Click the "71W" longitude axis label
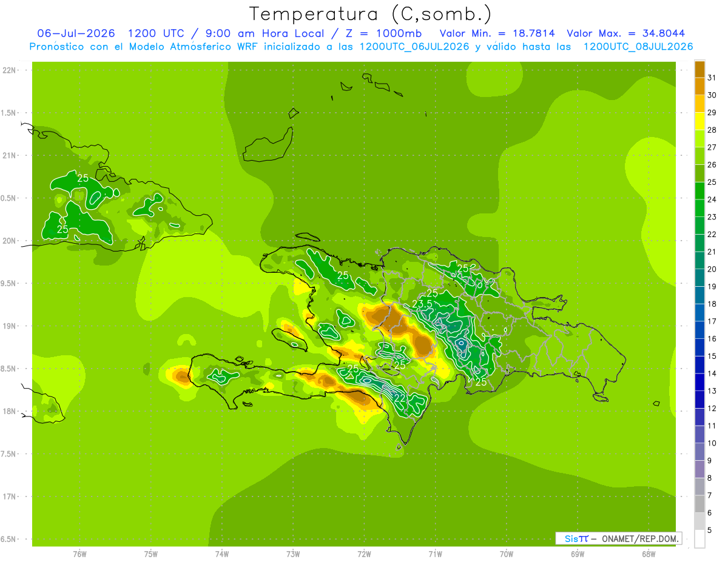Screen dimensions: 728x562 435,554
